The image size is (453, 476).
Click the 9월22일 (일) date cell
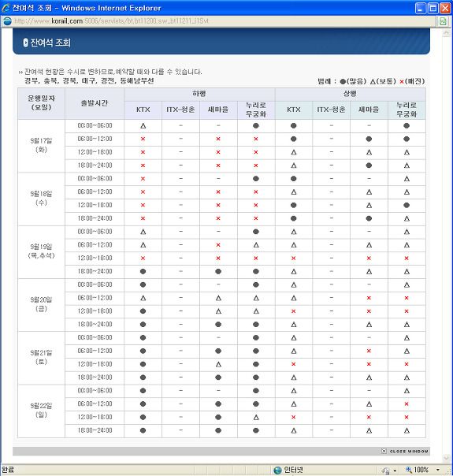pyautogui.click(x=41, y=410)
